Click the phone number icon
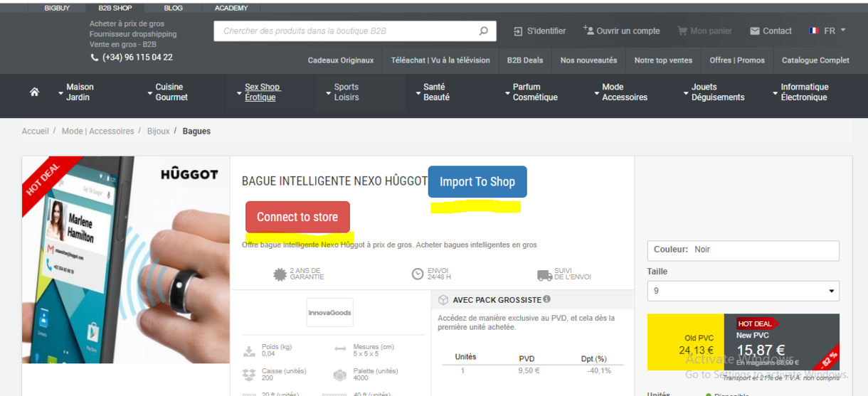 click(x=95, y=58)
